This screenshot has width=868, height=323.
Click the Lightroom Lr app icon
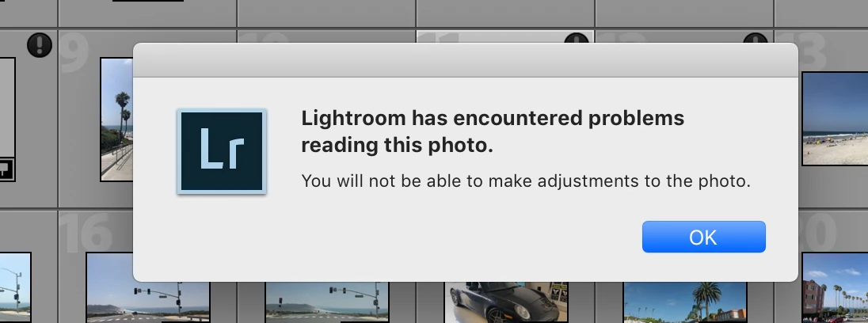pos(222,151)
